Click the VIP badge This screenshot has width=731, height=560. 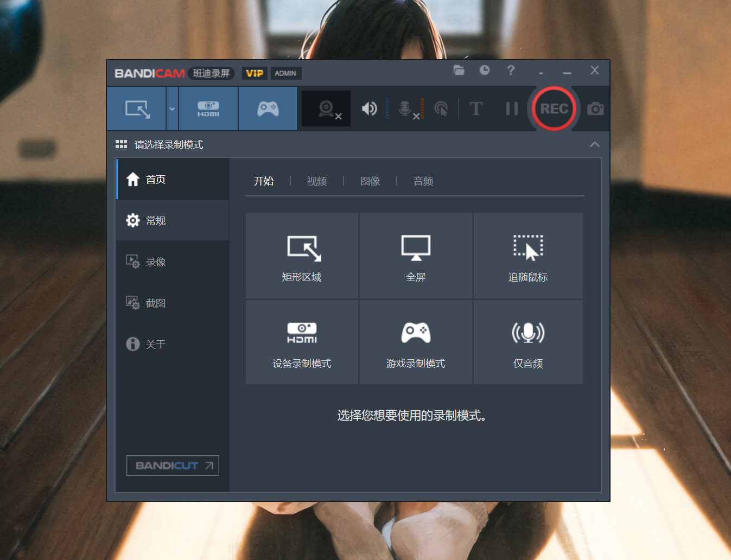point(255,73)
